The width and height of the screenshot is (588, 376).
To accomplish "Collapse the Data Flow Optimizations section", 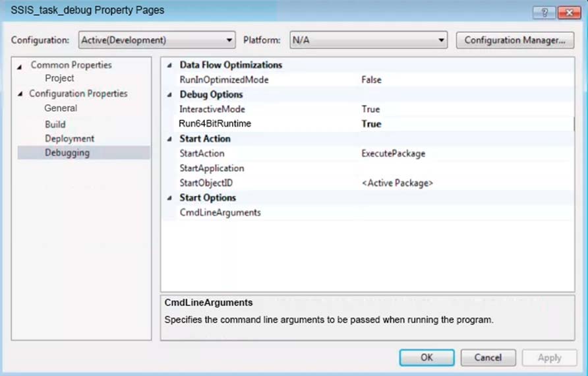I will pyautogui.click(x=169, y=65).
